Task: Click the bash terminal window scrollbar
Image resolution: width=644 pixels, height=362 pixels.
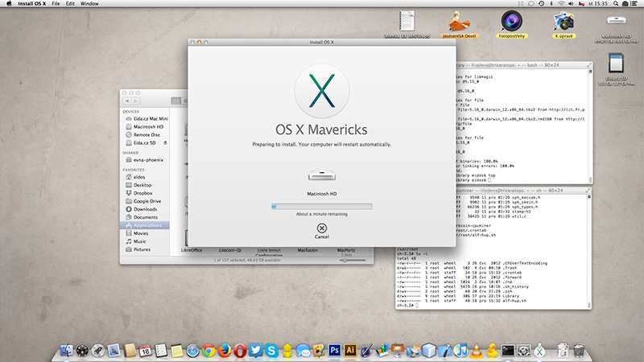Action: 590,126
